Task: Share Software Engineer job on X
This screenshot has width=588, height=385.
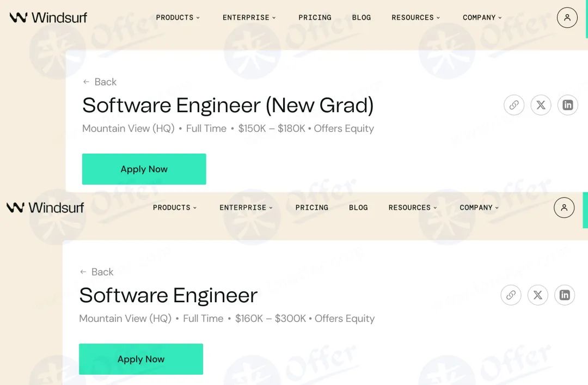Action: [538, 295]
